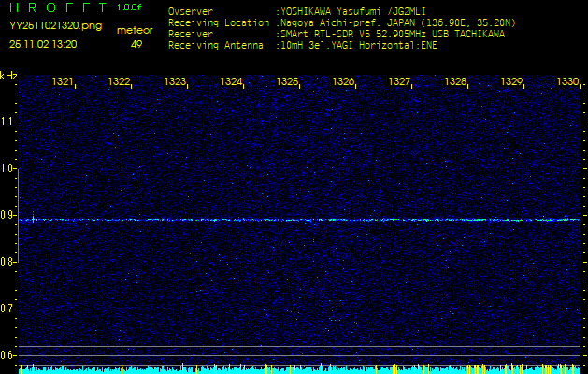This screenshot has width=588, height=374.
Task: Select the 1327 time tick label
Action: click(399, 82)
